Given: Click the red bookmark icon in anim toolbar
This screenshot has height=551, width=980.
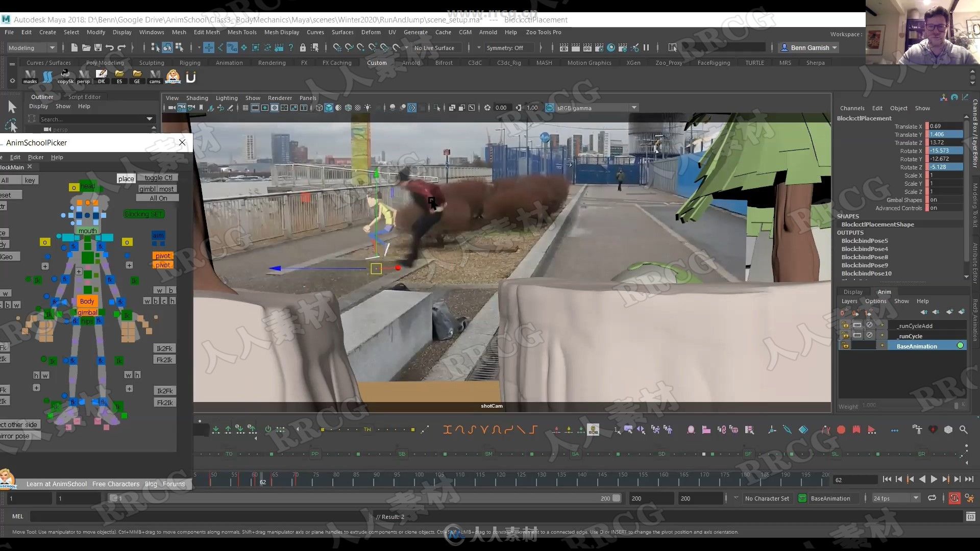Looking at the screenshot, I should (x=856, y=430).
